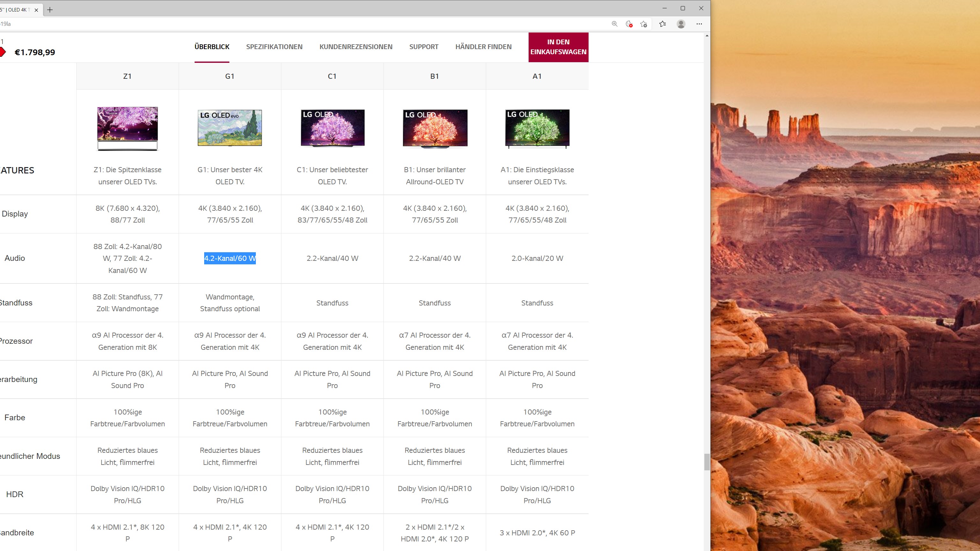Open the Kundenrezensionen tab
The height and width of the screenshot is (551, 980).
356,47
